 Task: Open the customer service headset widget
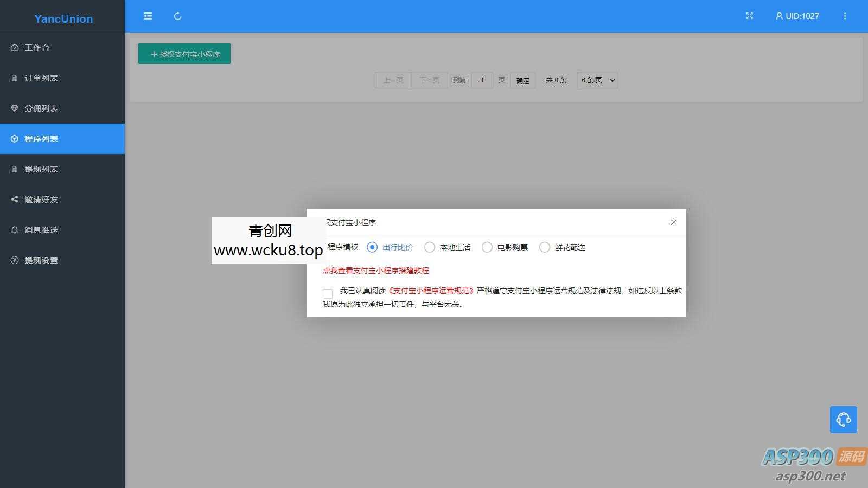pos(843,419)
